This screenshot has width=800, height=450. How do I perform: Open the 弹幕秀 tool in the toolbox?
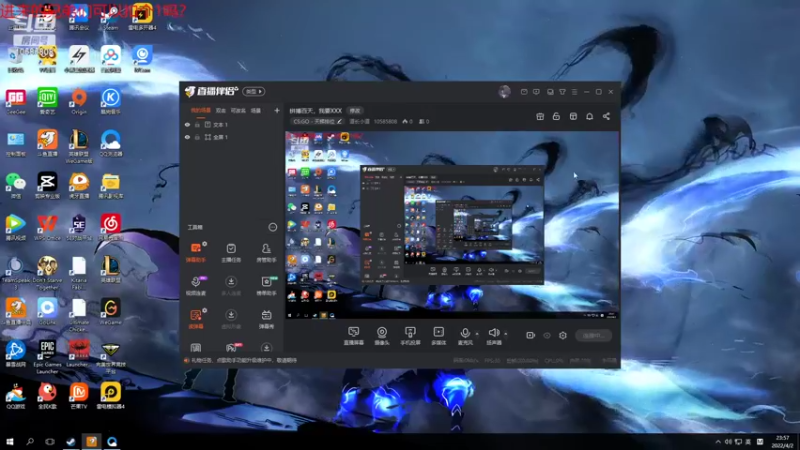266,319
